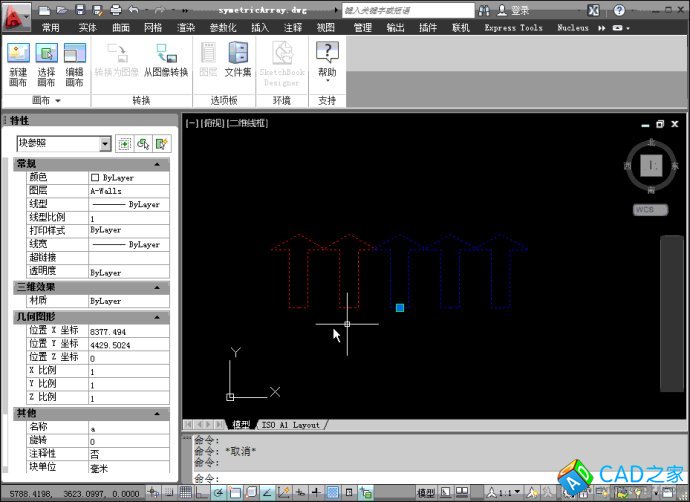
Task: Open the 块参照 object type dropdown
Action: [x=105, y=143]
